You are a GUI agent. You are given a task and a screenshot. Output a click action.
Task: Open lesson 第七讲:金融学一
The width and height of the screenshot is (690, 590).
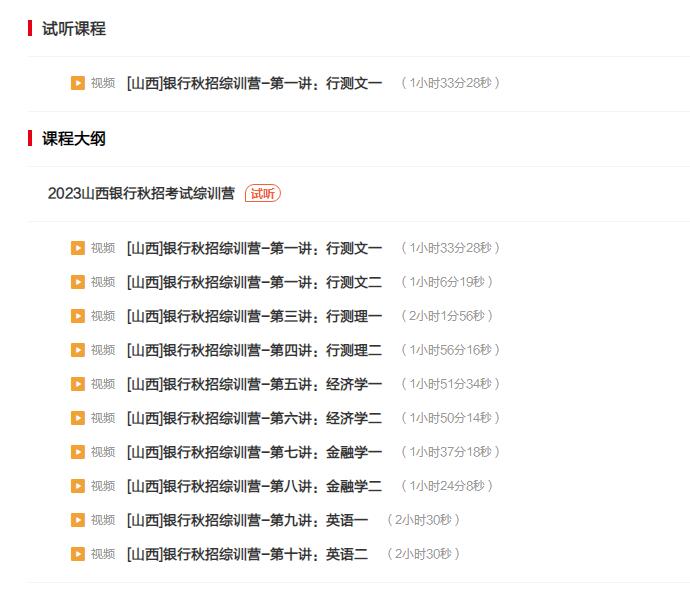pos(254,452)
